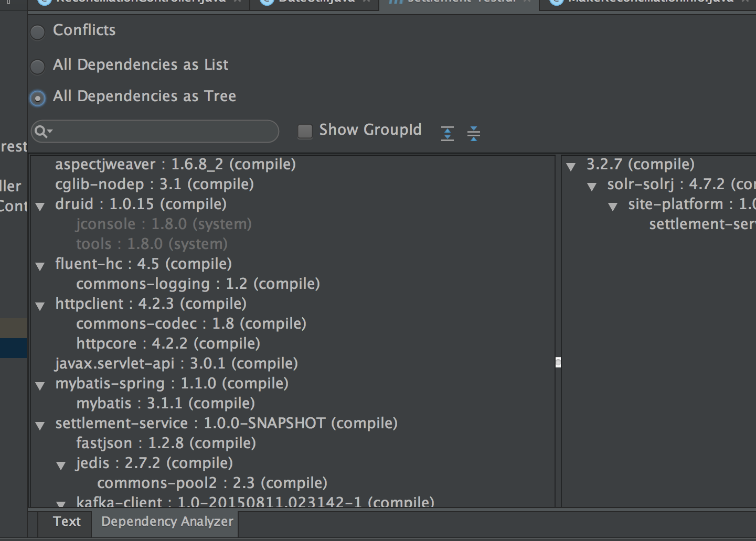Select aspectjweaver : 1.6.8_2 (compile) row

coord(175,165)
